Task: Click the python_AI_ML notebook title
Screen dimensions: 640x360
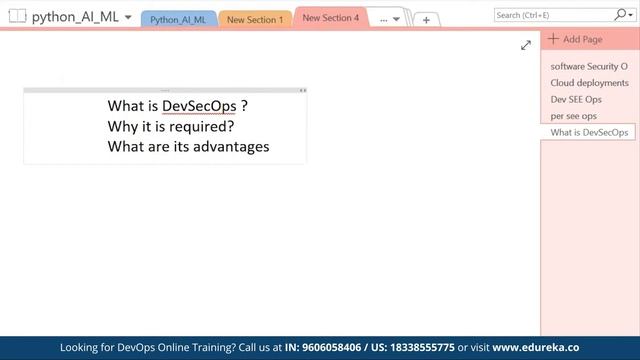Action: (x=75, y=17)
